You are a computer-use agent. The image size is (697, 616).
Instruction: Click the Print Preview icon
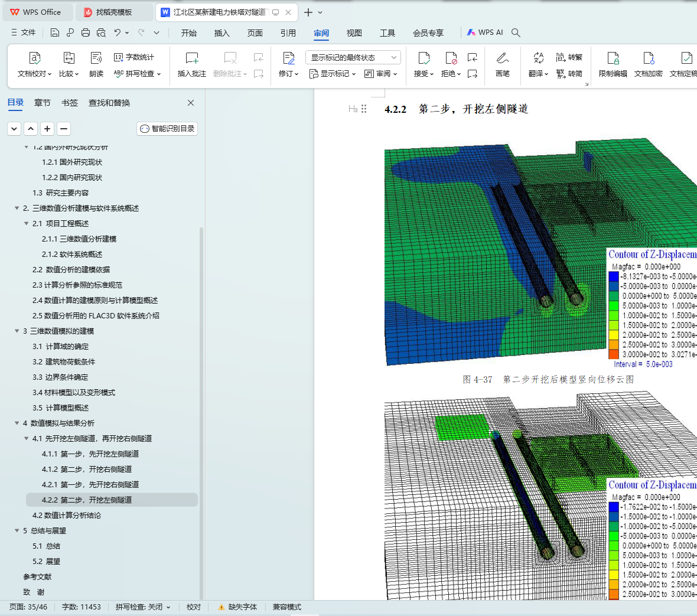tap(102, 32)
